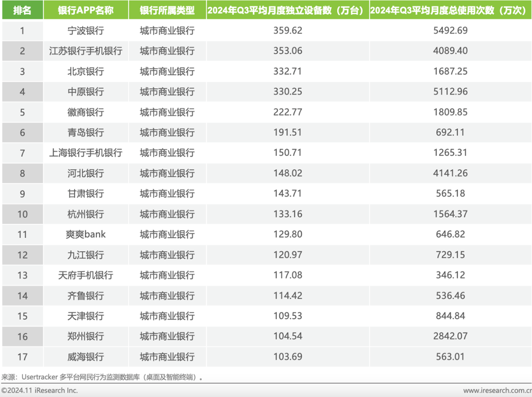532x397 pixels.
Task: Click the 江苏银行手机银行 cell
Action: pos(86,51)
